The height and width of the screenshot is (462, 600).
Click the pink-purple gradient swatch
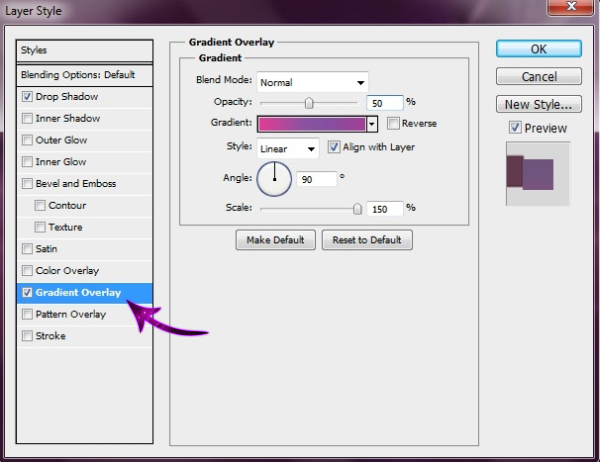(x=311, y=124)
